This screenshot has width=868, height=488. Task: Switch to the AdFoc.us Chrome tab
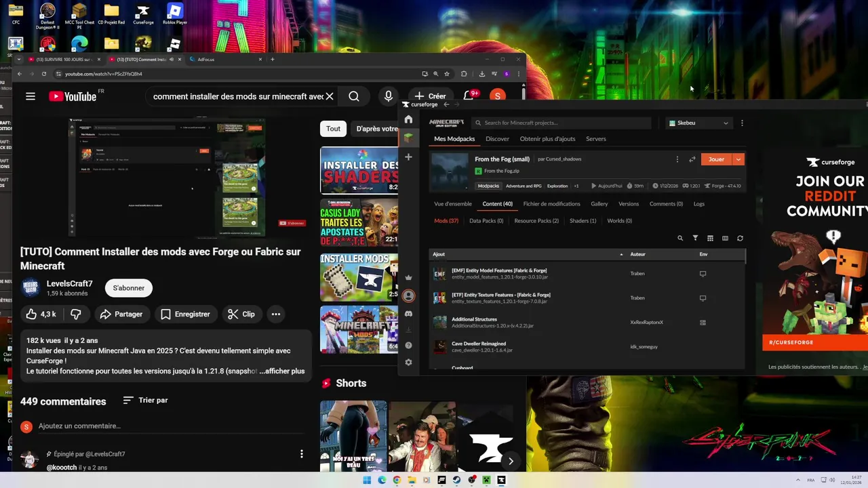224,60
